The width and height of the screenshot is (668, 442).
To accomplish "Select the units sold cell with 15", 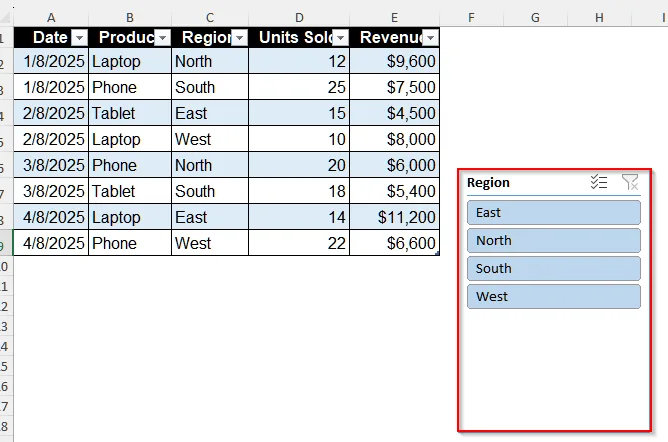I will pos(299,113).
